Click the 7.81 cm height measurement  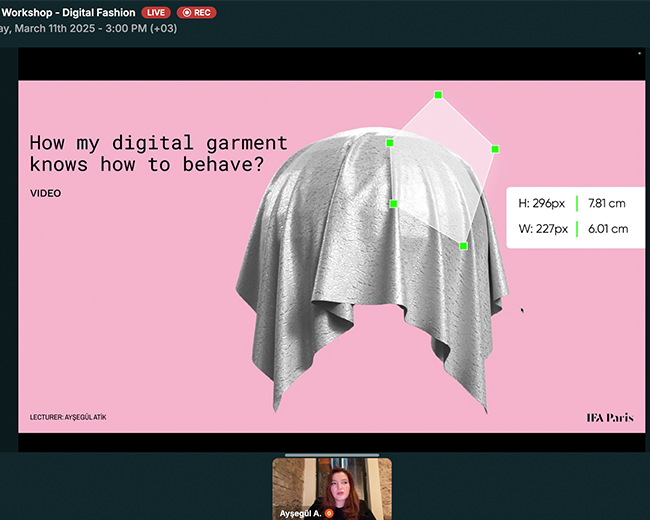click(607, 204)
